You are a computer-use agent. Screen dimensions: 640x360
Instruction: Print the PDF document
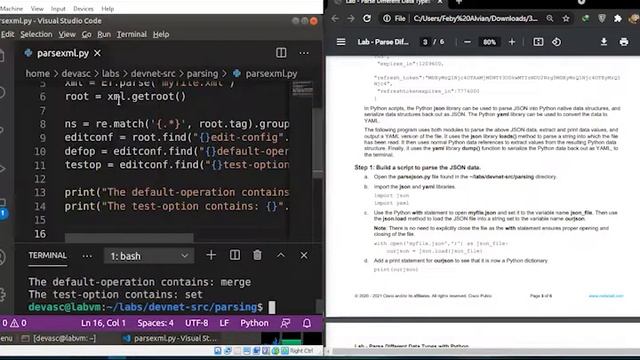pos(624,42)
